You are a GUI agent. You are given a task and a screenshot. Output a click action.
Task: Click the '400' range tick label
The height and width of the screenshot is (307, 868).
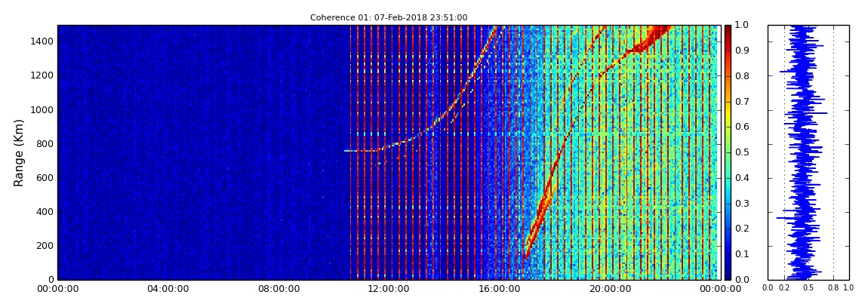[45, 212]
